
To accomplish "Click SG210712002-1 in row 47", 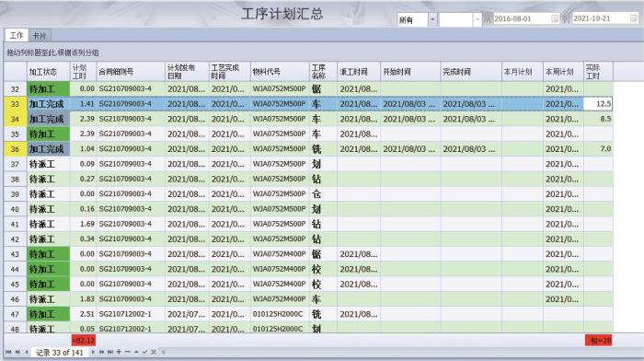I will click(x=131, y=314).
